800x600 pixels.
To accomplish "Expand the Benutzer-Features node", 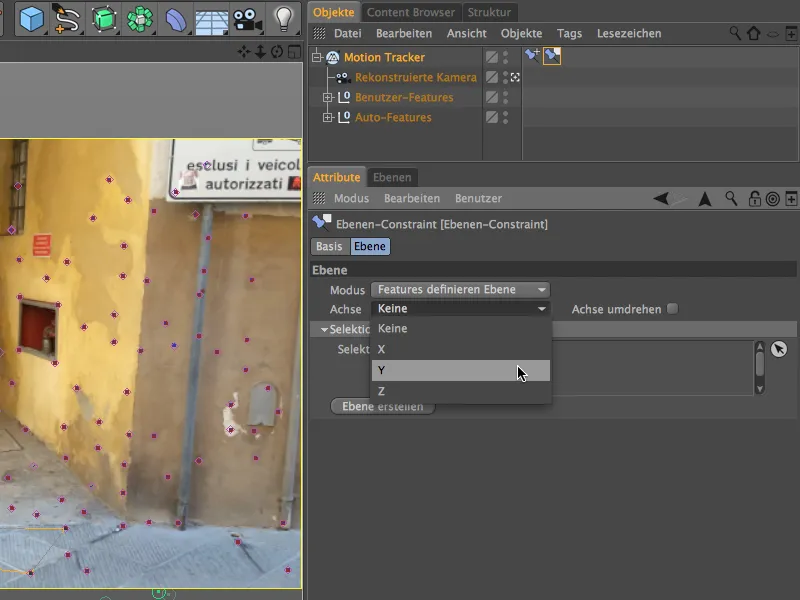I will (x=328, y=97).
